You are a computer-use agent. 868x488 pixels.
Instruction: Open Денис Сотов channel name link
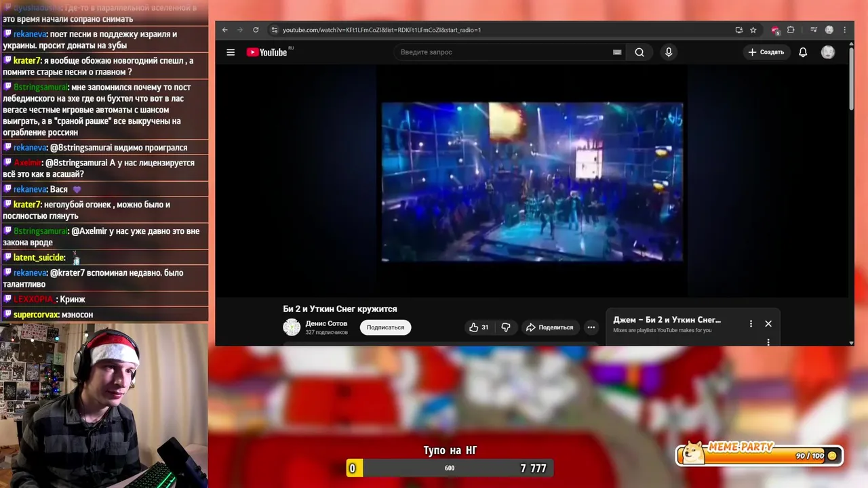pyautogui.click(x=326, y=323)
